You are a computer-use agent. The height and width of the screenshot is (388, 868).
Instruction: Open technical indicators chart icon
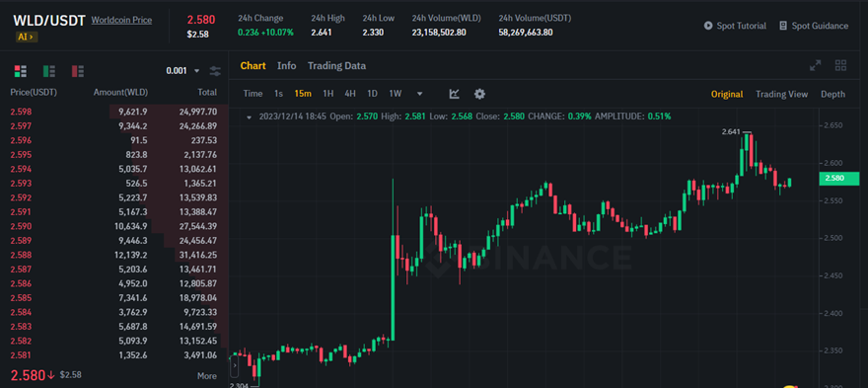[454, 94]
